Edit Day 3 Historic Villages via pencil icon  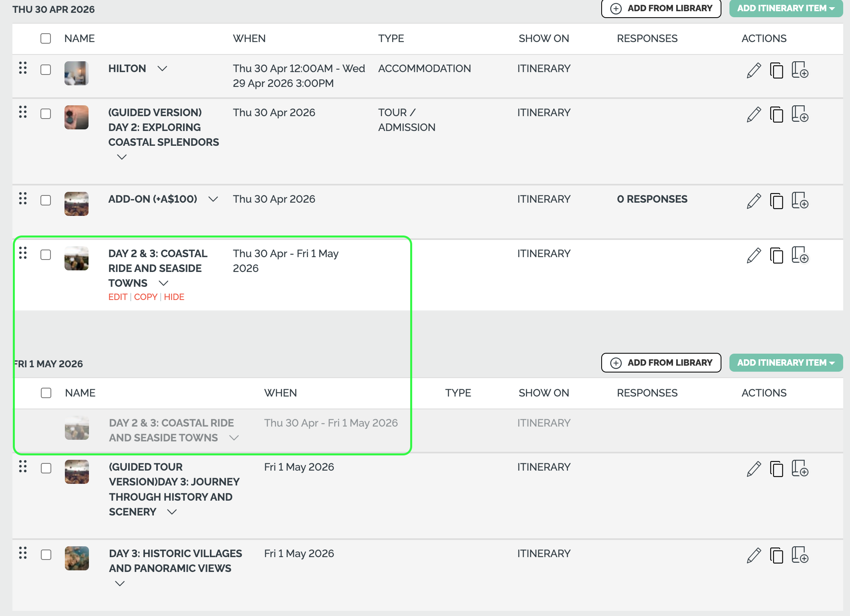pyautogui.click(x=753, y=556)
